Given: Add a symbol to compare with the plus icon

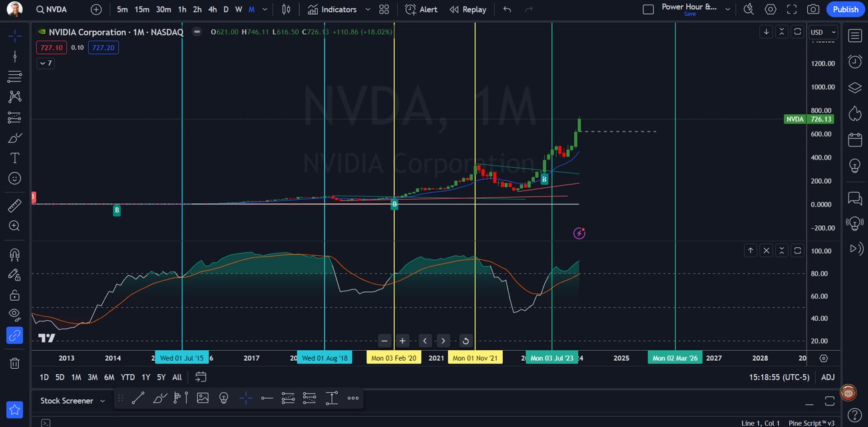Looking at the screenshot, I should (x=96, y=9).
